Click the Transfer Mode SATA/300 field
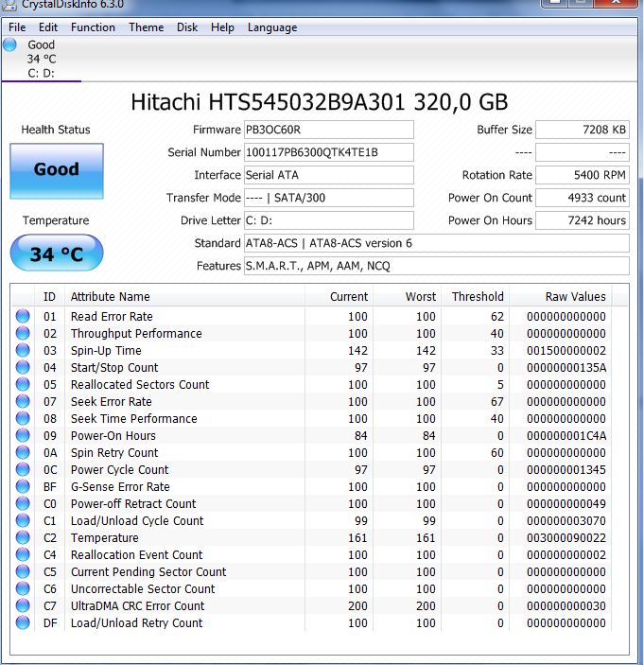Viewport: 644px width, 665px height. tap(328, 198)
